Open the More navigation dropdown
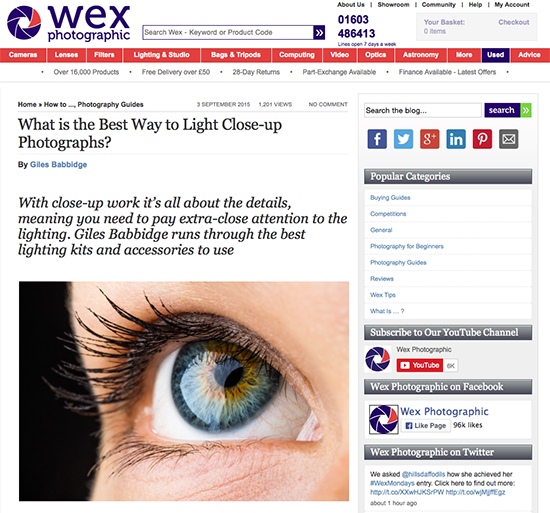Viewport: 550px width, 513px height. point(464,55)
